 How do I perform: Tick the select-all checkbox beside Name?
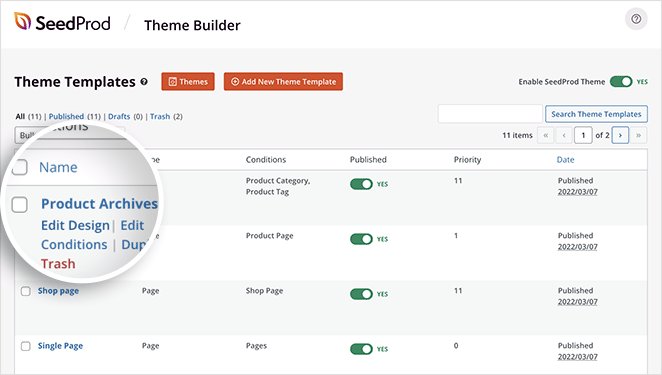pos(19,167)
